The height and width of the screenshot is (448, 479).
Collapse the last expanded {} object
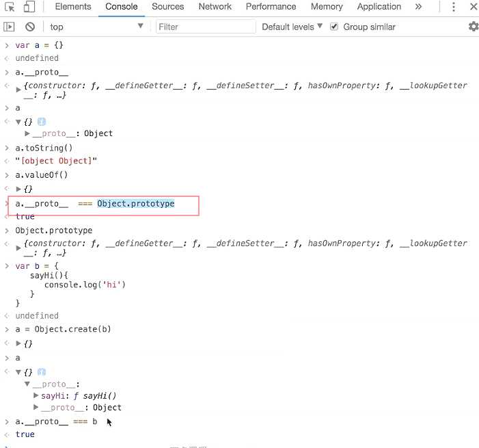[18, 372]
